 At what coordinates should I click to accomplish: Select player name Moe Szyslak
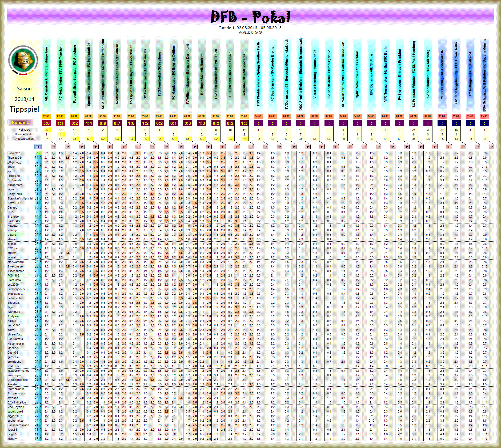coord(15,407)
